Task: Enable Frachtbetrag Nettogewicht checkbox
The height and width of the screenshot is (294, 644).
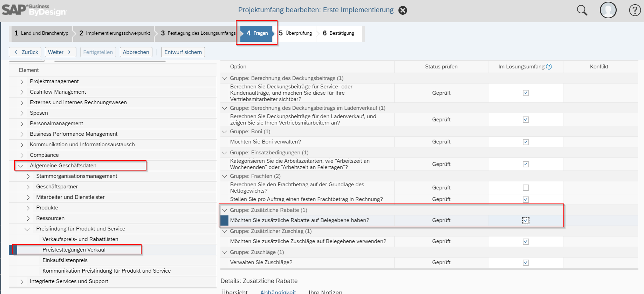Action: pos(526,188)
